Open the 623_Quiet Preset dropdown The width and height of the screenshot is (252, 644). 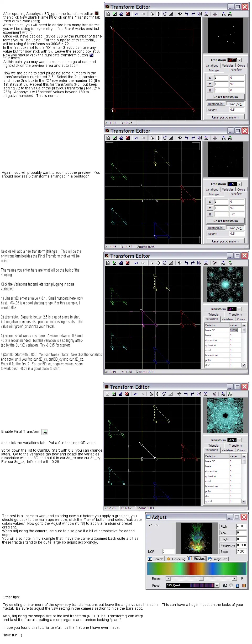217,585
